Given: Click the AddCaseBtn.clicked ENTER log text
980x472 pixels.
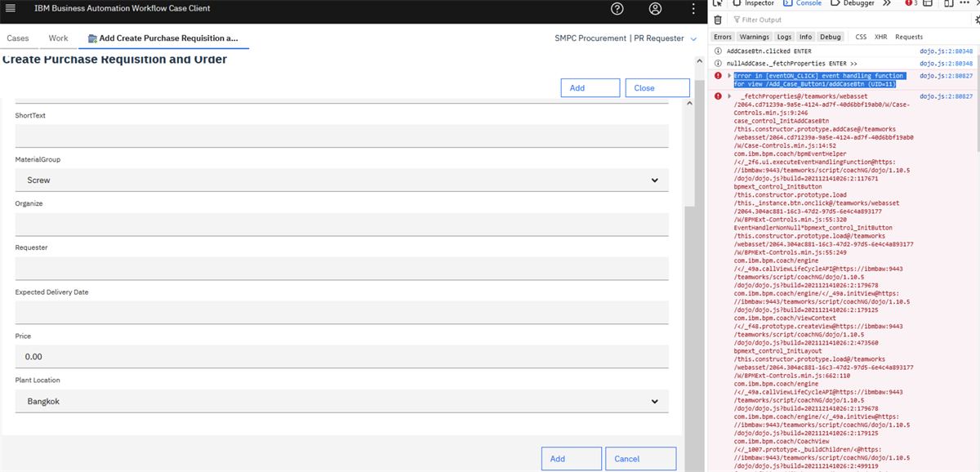Looking at the screenshot, I should pos(770,51).
